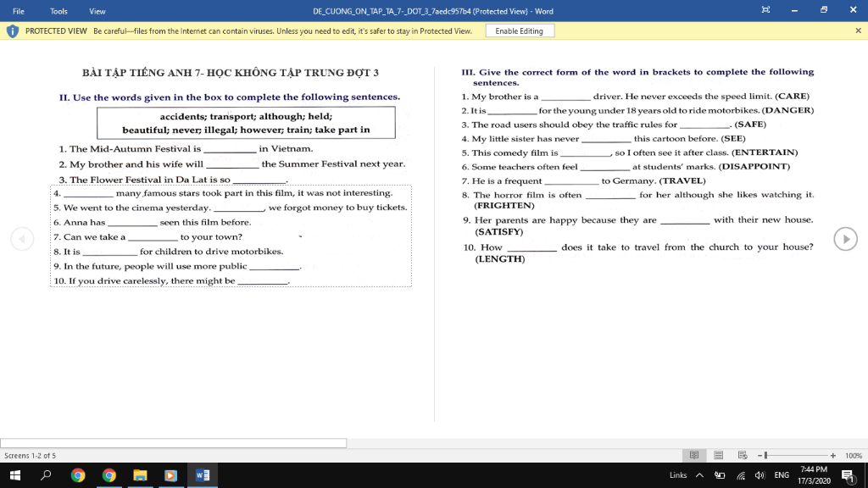
Task: Go to the next screen arrow
Action: [x=845, y=239]
